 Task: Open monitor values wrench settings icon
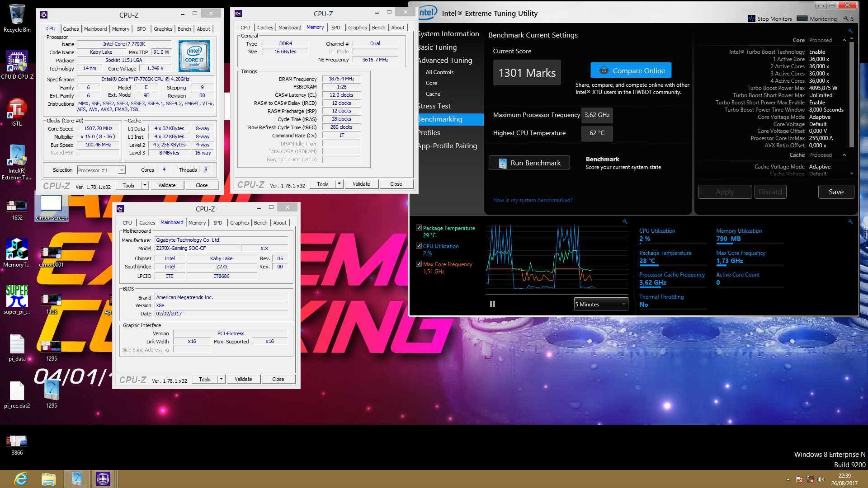[x=850, y=221]
